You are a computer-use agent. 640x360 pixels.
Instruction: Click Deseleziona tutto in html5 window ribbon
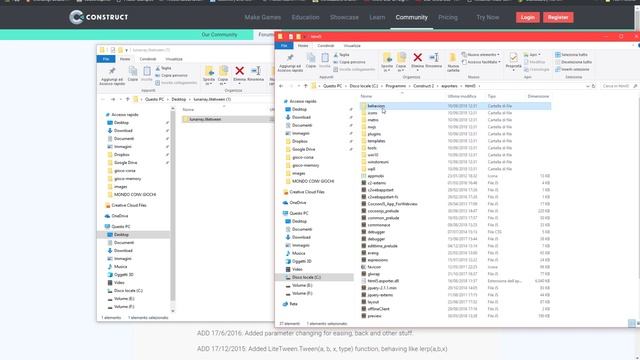pos(573,62)
